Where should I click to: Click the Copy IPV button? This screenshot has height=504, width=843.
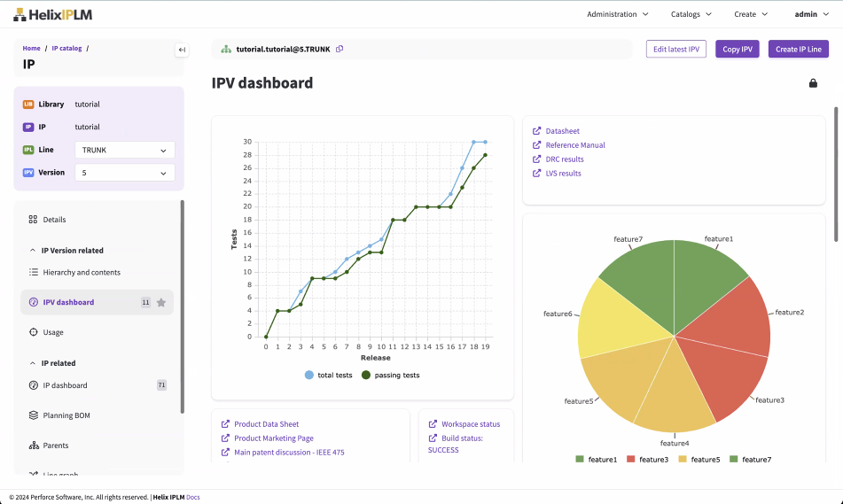(x=737, y=50)
